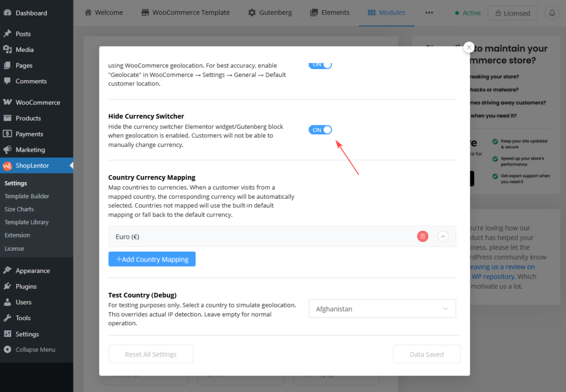566x392 pixels.
Task: Open the Test Country dropdown
Action: (x=382, y=309)
